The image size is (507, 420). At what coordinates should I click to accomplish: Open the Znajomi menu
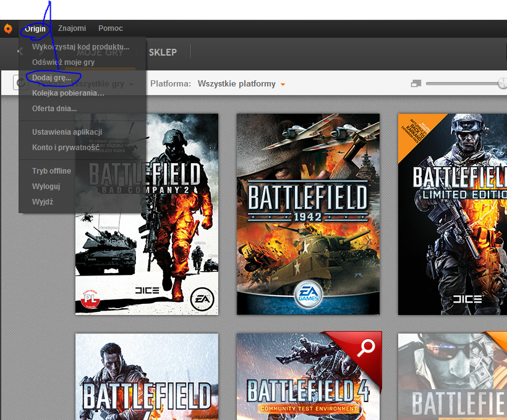(x=72, y=28)
